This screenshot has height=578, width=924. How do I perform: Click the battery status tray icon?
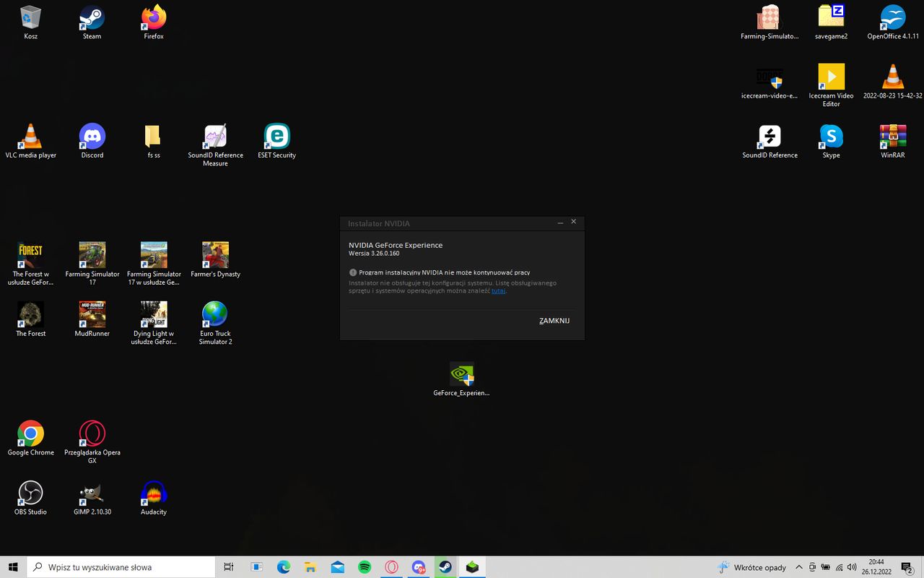pos(826,567)
